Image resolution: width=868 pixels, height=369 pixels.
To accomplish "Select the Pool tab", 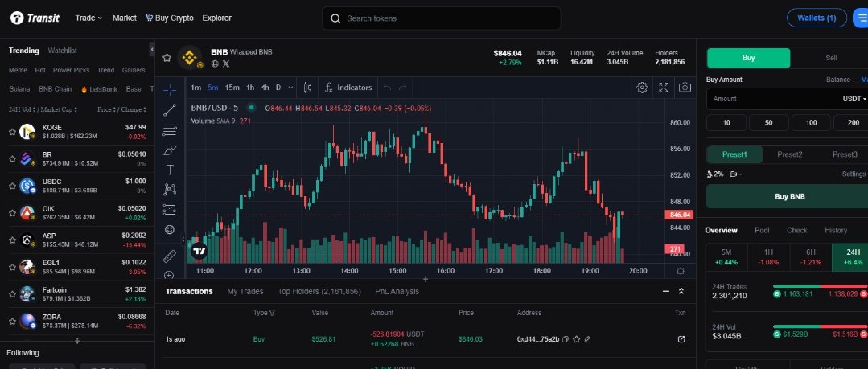I will [763, 230].
